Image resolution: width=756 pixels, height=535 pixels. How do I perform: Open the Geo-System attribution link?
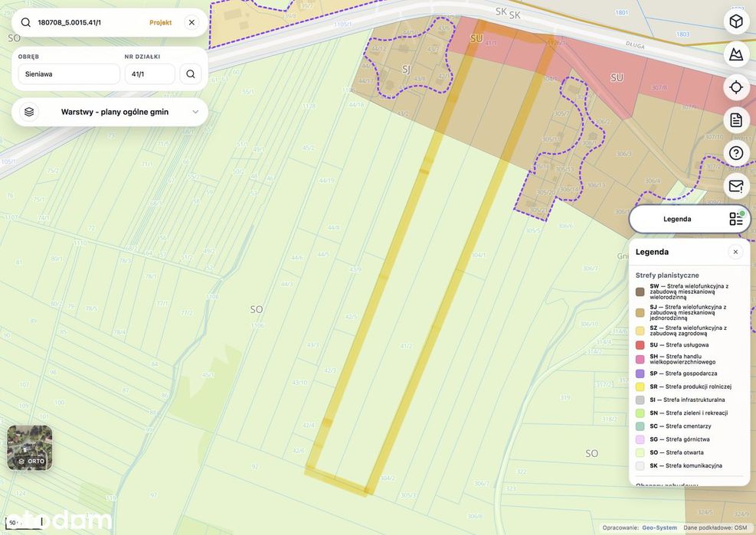coord(659,528)
